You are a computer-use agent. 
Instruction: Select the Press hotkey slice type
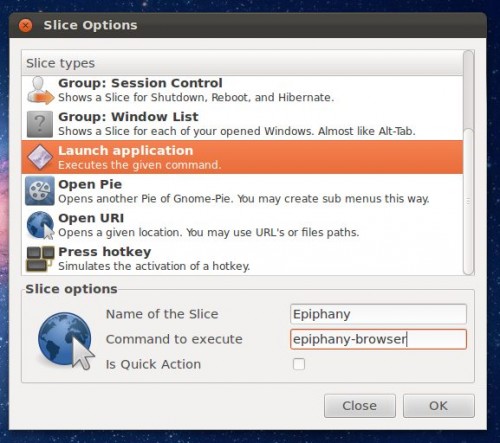pos(242,259)
